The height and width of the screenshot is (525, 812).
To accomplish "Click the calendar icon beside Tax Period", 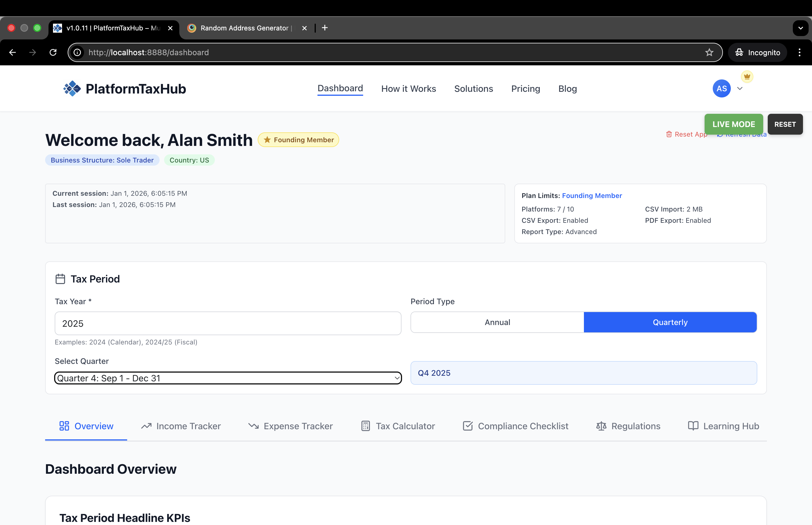I will point(60,279).
